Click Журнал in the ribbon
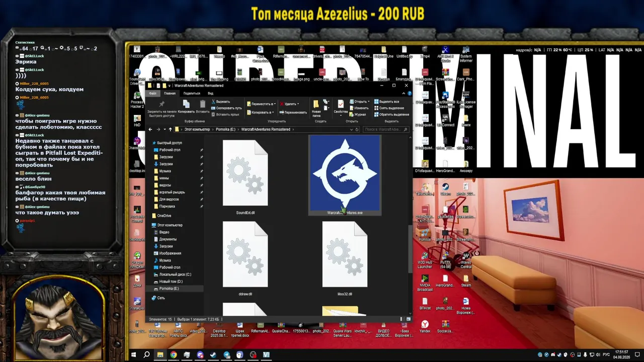Image resolution: width=644 pixels, height=362 pixels. [x=358, y=115]
